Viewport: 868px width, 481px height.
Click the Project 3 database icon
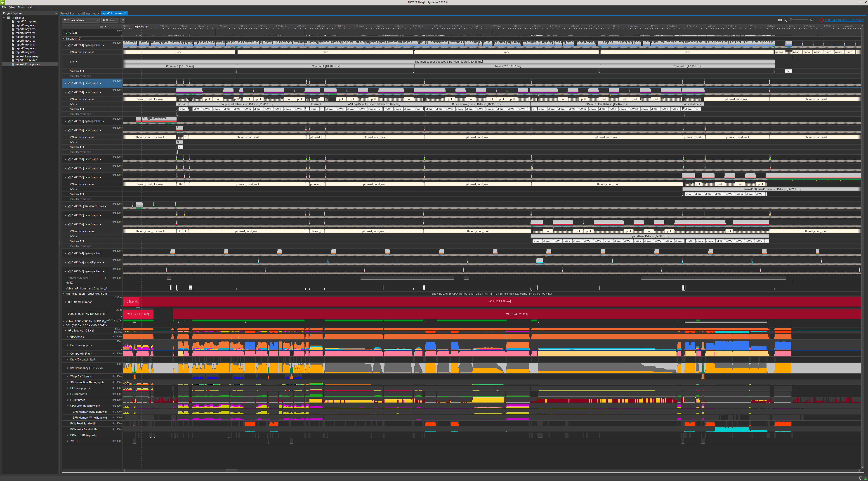point(8,18)
